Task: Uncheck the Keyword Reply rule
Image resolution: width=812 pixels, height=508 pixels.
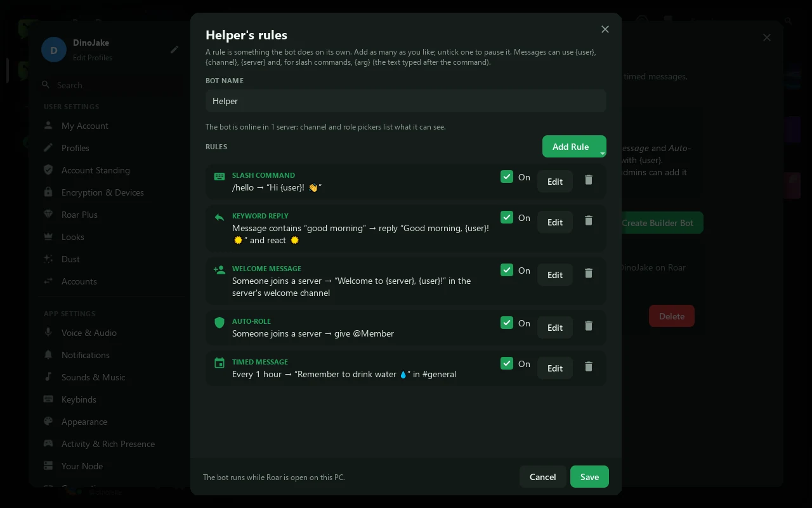Action: point(507,218)
